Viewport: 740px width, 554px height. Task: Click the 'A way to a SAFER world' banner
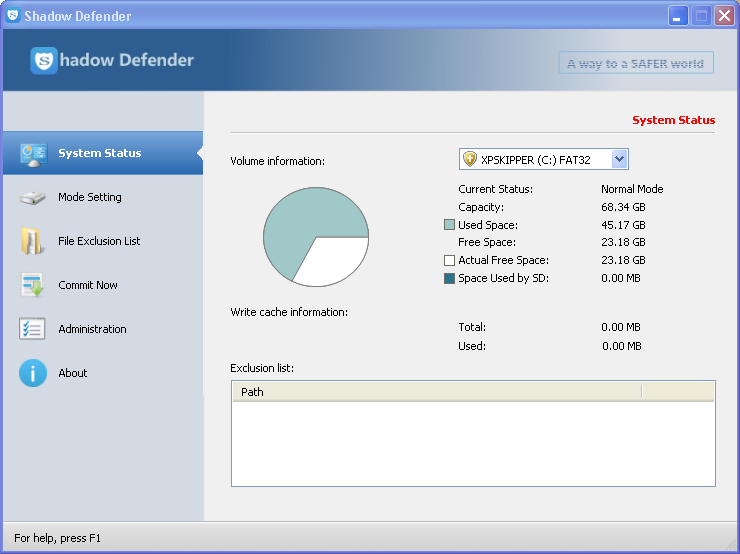636,63
